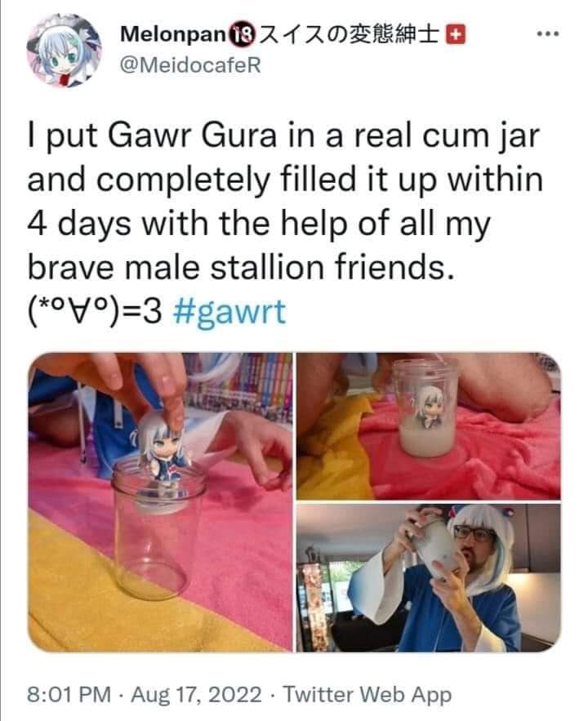Click the Swiss flag emoji after the name
Screen dimensions: 588x721
(x=457, y=35)
